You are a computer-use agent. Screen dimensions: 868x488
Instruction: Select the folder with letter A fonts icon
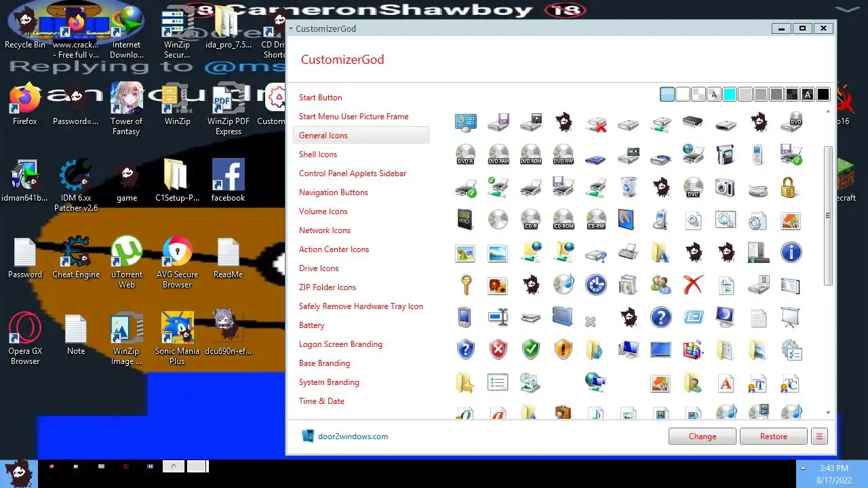[660, 253]
